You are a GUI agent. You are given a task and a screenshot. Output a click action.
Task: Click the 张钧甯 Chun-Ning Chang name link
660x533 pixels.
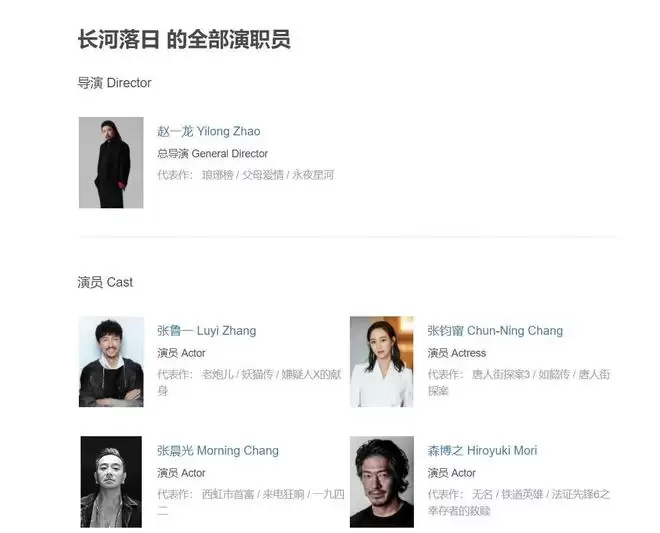click(495, 331)
